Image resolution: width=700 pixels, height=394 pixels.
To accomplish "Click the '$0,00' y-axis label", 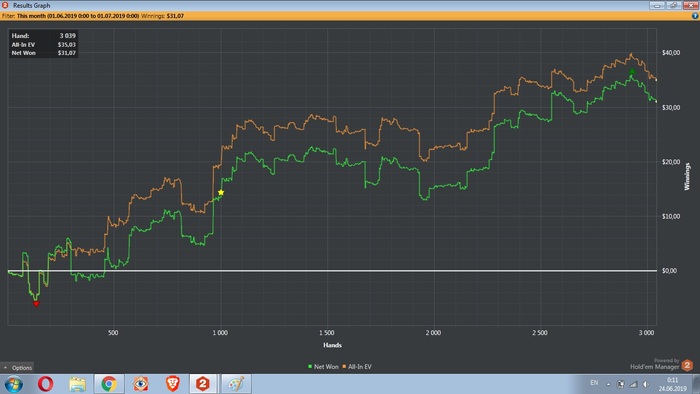I will [669, 271].
